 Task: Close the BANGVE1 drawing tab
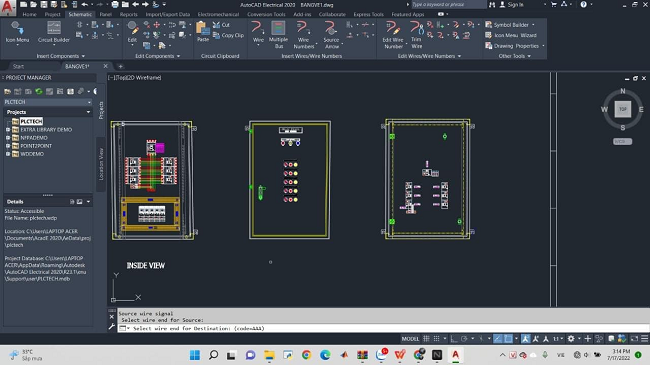click(106, 66)
